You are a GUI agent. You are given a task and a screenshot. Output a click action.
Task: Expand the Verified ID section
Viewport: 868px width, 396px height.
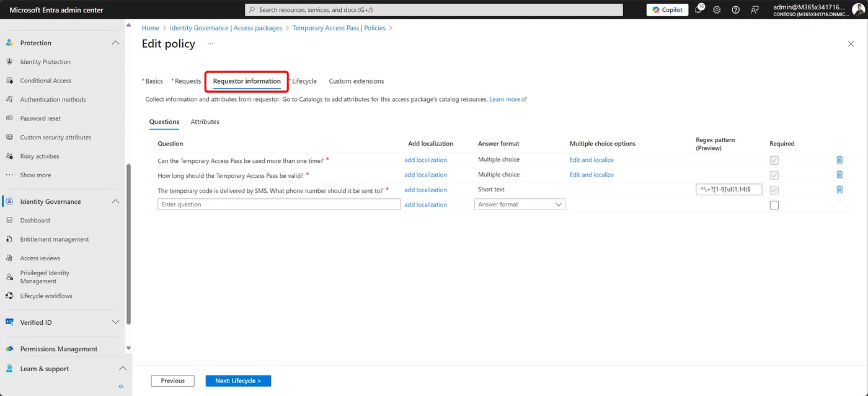click(x=115, y=322)
